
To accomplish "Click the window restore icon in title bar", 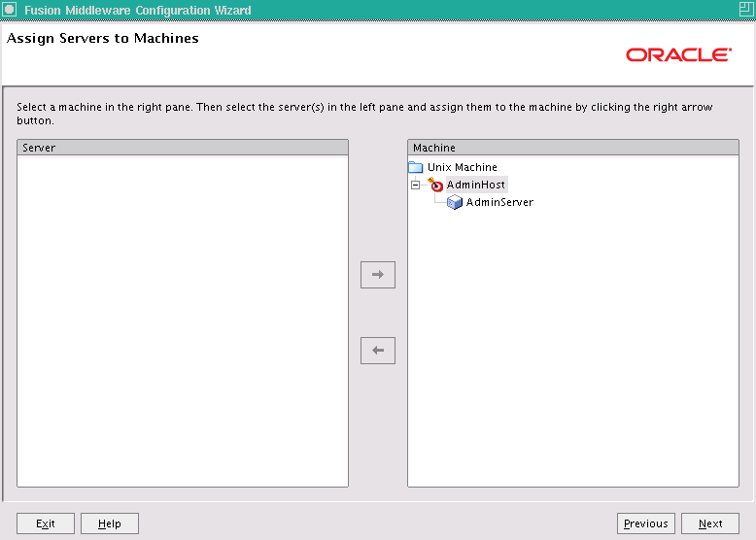I will [x=746, y=9].
